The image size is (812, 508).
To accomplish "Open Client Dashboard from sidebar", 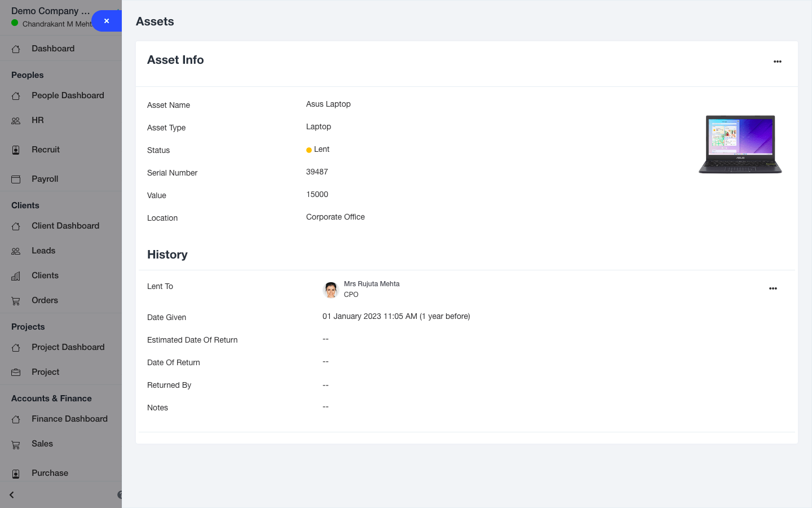I will pos(65,226).
